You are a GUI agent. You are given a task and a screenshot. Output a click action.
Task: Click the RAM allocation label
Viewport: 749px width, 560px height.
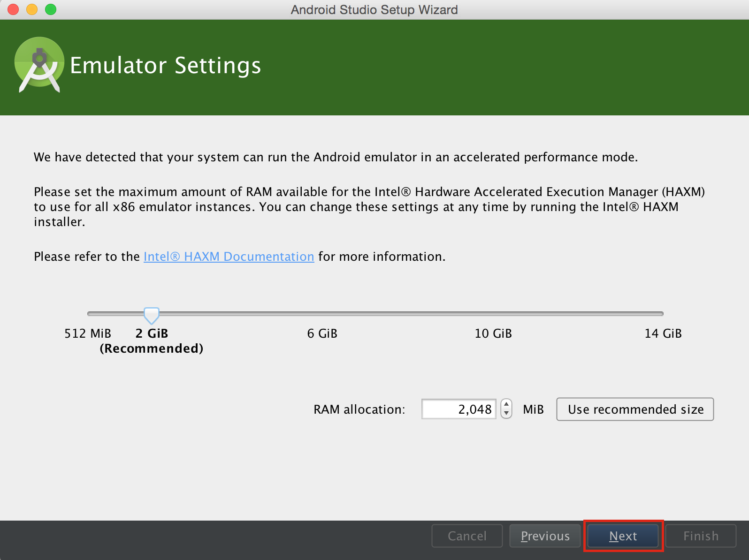pyautogui.click(x=359, y=409)
